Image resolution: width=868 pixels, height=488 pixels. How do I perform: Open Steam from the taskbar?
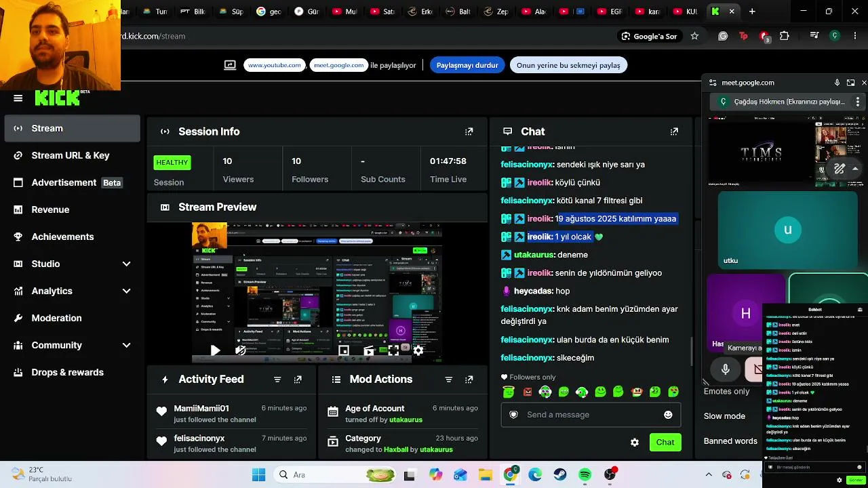click(x=560, y=474)
